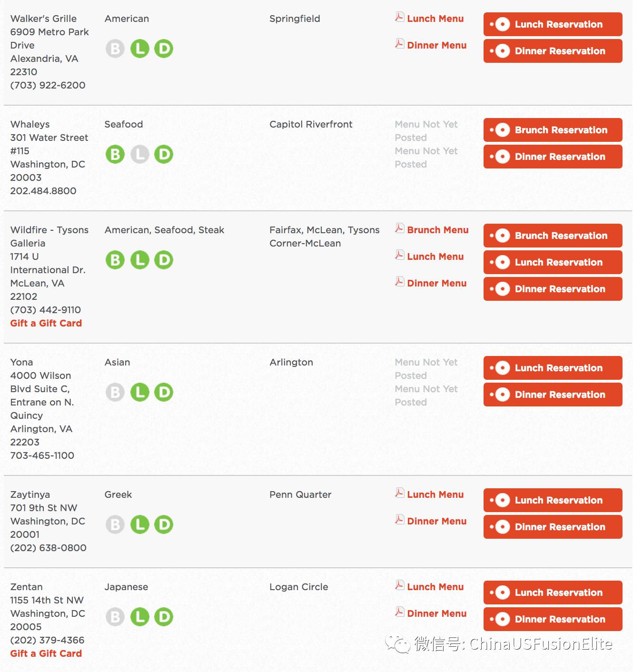Reserve lunch at Zaytinya
Image resolution: width=633 pixels, height=672 pixels.
tap(553, 500)
